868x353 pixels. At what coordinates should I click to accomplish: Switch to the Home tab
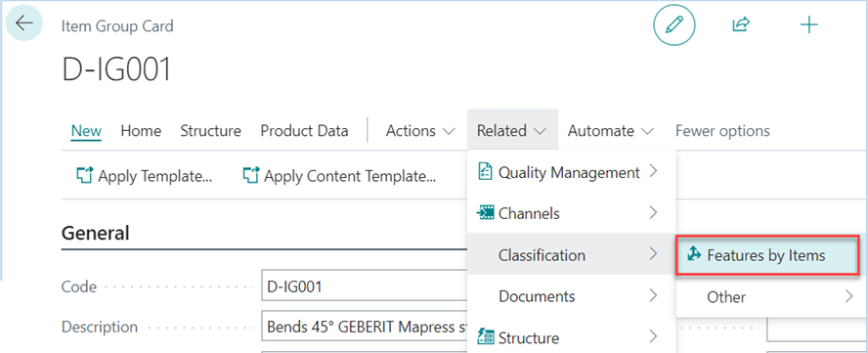141,131
